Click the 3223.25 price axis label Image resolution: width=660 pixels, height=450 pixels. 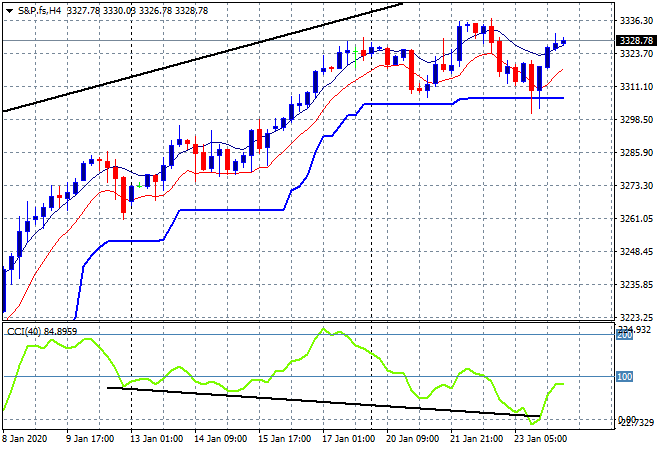click(636, 317)
